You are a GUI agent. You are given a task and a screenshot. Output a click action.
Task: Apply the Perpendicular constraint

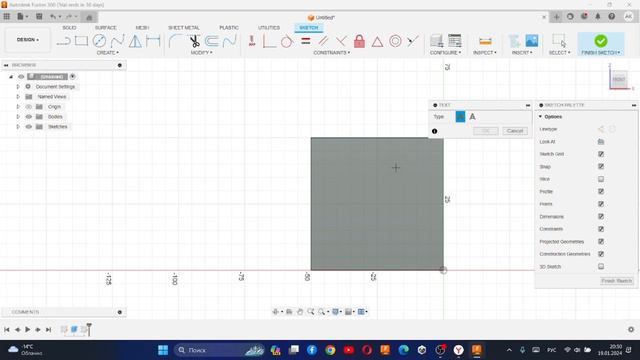point(341,41)
